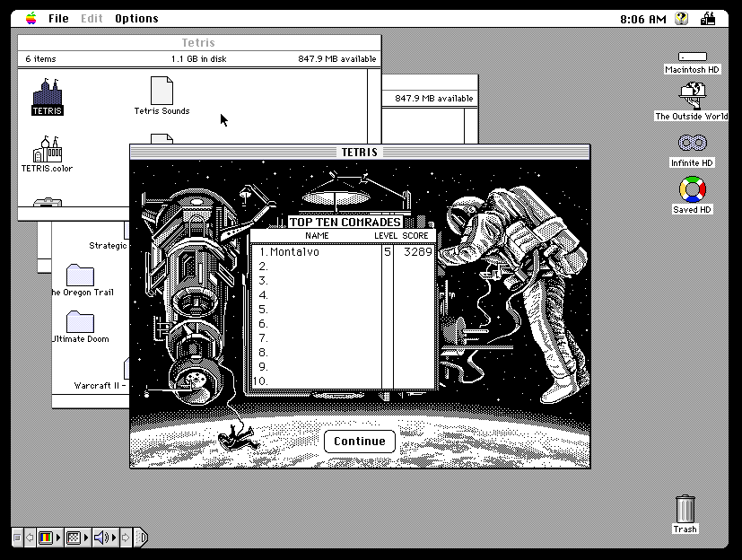
Task: Open the File menu
Action: (x=58, y=18)
